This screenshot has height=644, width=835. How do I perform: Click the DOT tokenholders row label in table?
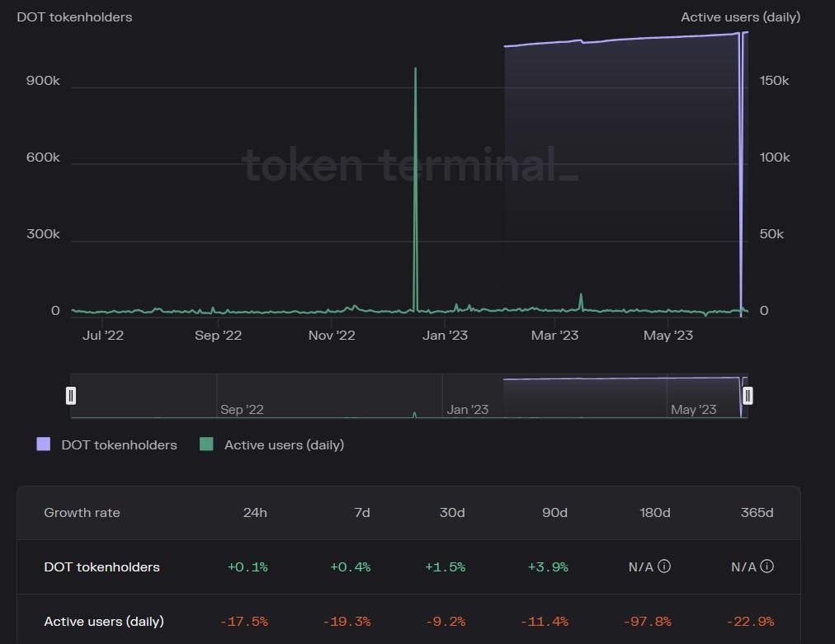click(x=101, y=566)
